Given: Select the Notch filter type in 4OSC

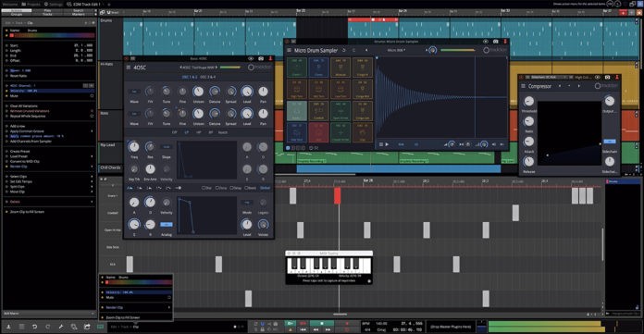Looking at the screenshot, I should click(223, 132).
